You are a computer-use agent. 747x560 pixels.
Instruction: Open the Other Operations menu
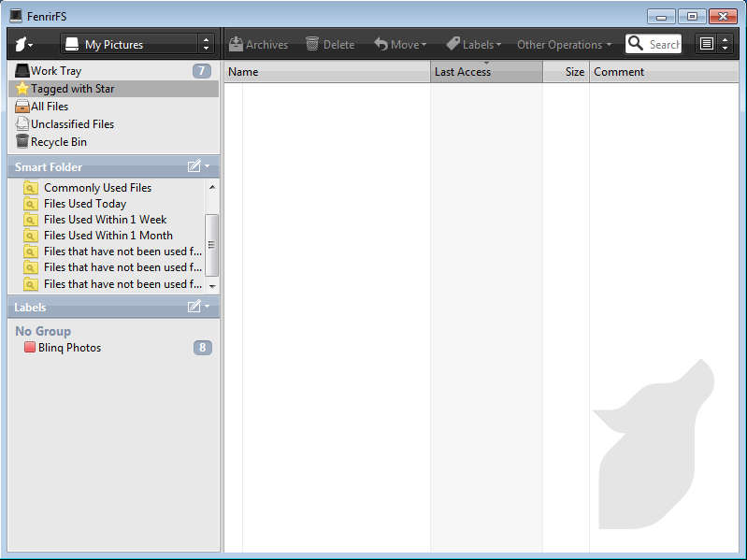coord(564,44)
